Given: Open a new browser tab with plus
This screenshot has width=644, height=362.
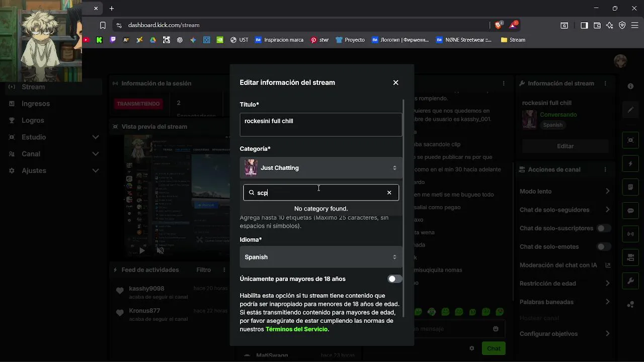Looking at the screenshot, I should tap(112, 9).
